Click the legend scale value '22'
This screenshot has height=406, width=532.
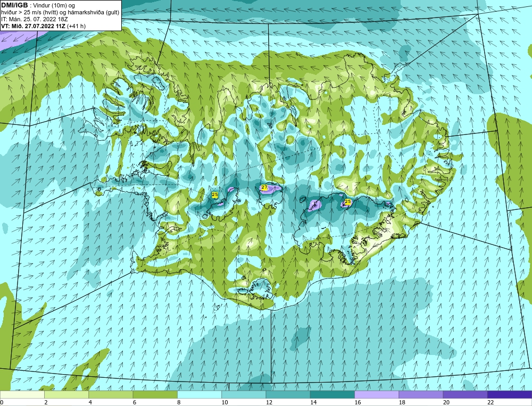point(491,402)
